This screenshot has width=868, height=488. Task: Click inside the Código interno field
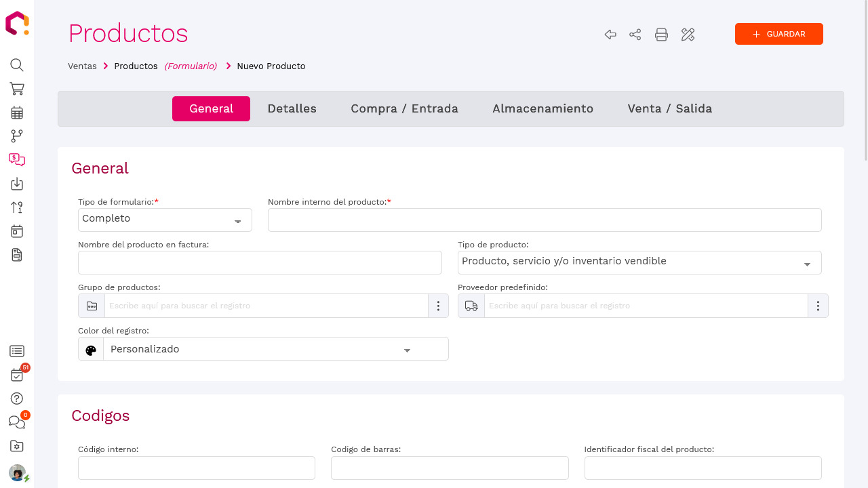pyautogui.click(x=196, y=468)
